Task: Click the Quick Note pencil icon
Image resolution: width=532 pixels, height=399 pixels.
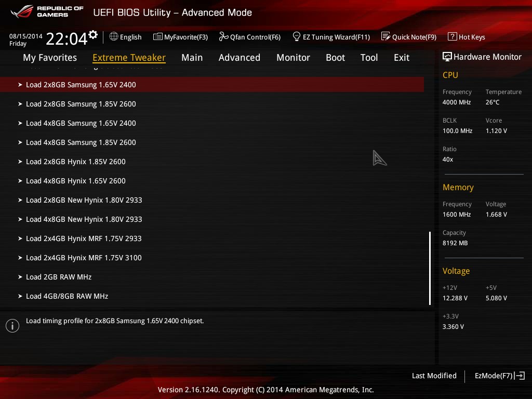Action: [x=386, y=36]
